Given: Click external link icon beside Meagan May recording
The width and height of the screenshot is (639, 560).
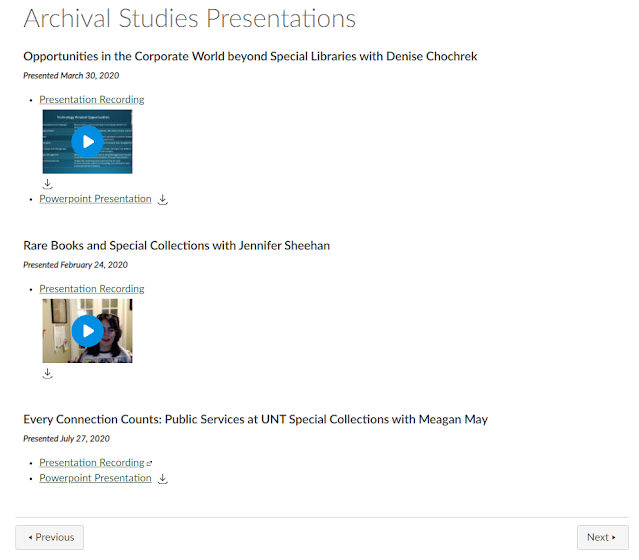Looking at the screenshot, I should pos(149,463).
